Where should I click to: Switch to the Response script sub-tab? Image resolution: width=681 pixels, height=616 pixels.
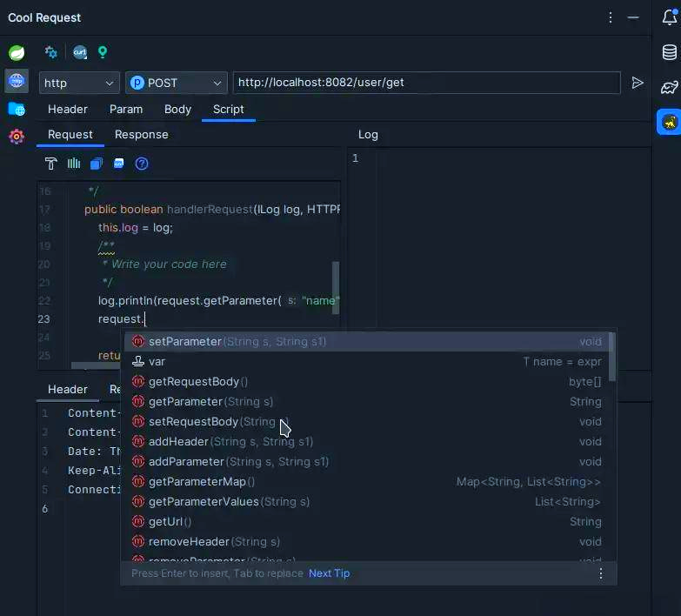[142, 134]
